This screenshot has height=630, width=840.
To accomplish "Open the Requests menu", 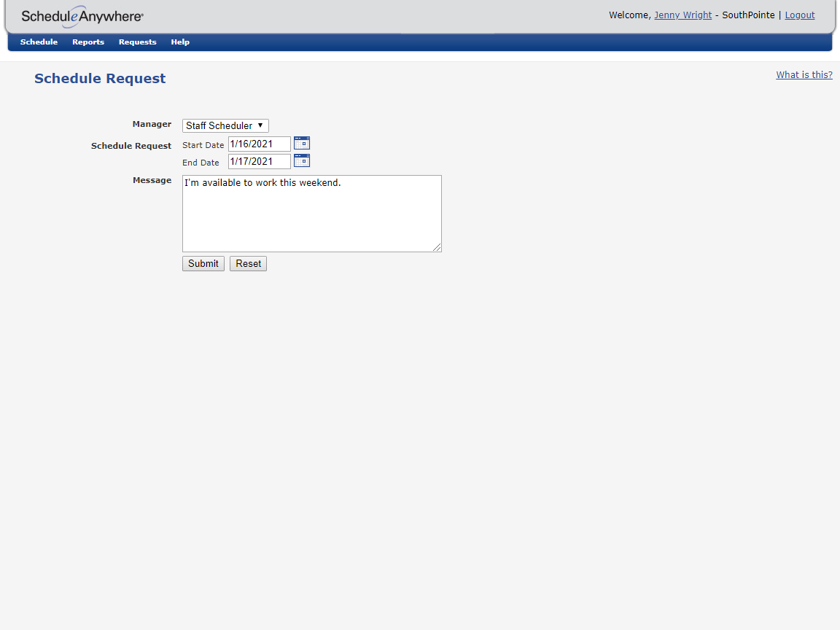I will pos(137,42).
